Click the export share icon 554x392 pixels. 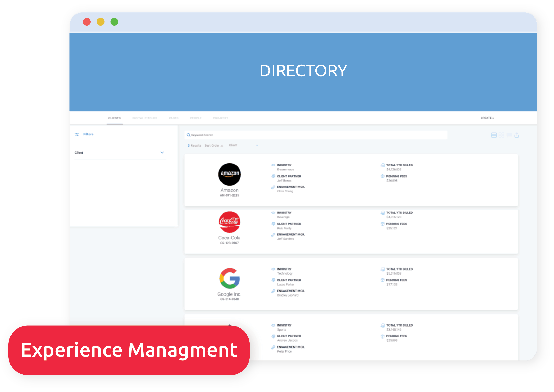[517, 135]
